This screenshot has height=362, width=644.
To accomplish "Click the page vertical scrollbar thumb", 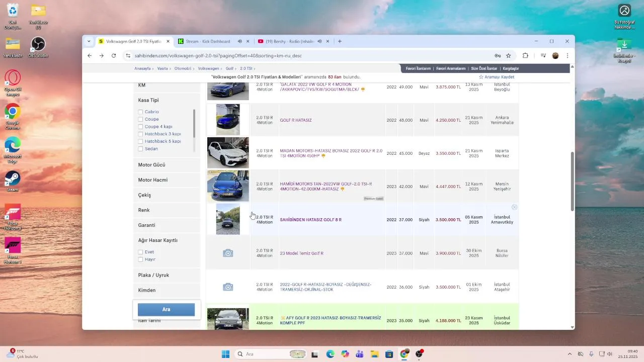I will [x=572, y=181].
